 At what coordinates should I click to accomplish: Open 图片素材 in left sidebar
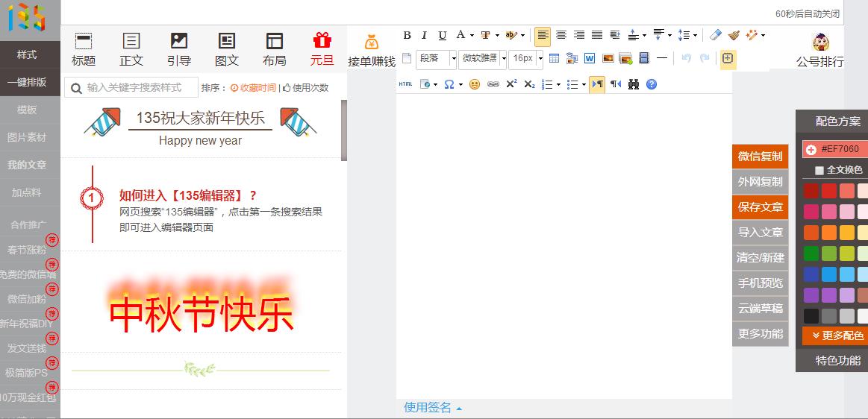tap(27, 138)
